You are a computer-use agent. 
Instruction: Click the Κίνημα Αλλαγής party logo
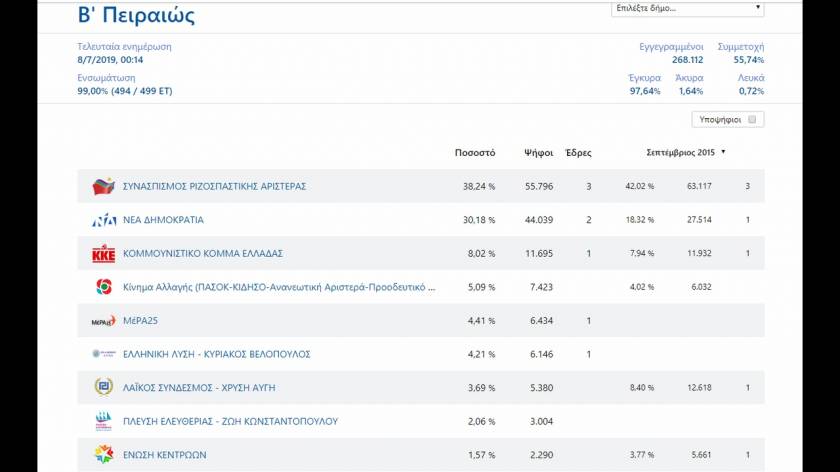104,287
